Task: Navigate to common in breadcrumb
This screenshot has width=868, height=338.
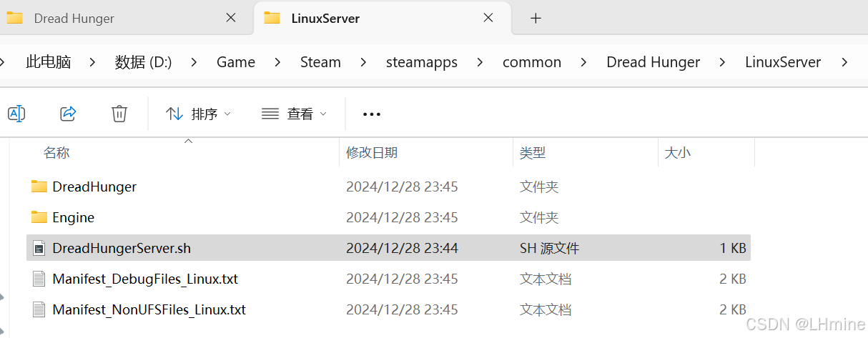Action: 532,62
